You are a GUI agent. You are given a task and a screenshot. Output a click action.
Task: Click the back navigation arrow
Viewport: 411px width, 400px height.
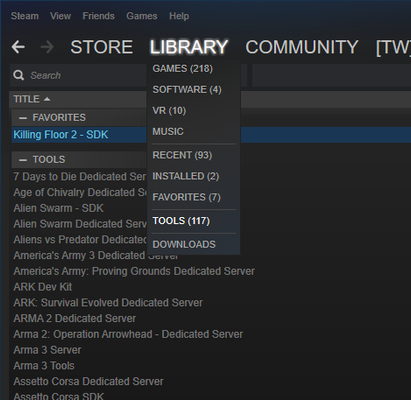pyautogui.click(x=18, y=47)
